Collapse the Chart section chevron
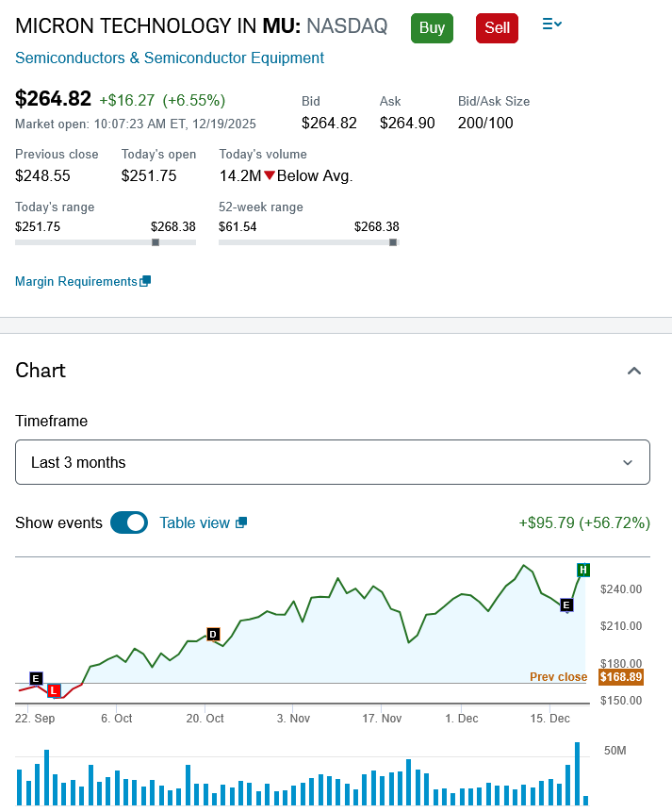Image resolution: width=672 pixels, height=812 pixels. pyautogui.click(x=634, y=371)
